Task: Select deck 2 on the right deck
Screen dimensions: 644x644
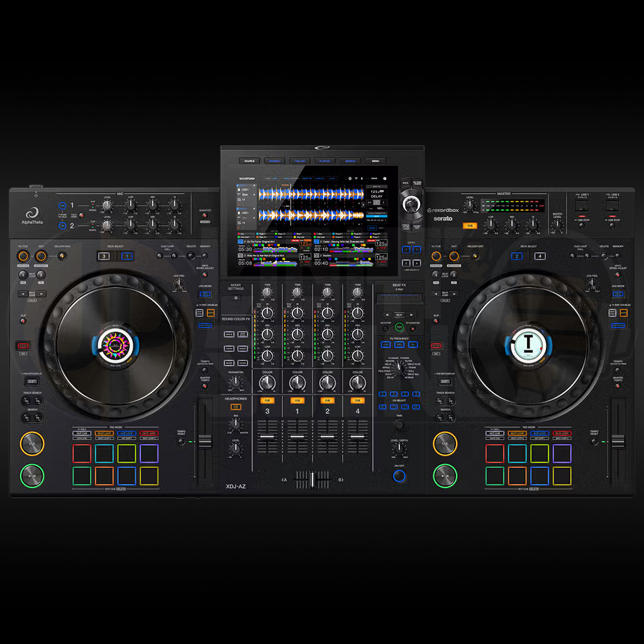Action: point(517,257)
